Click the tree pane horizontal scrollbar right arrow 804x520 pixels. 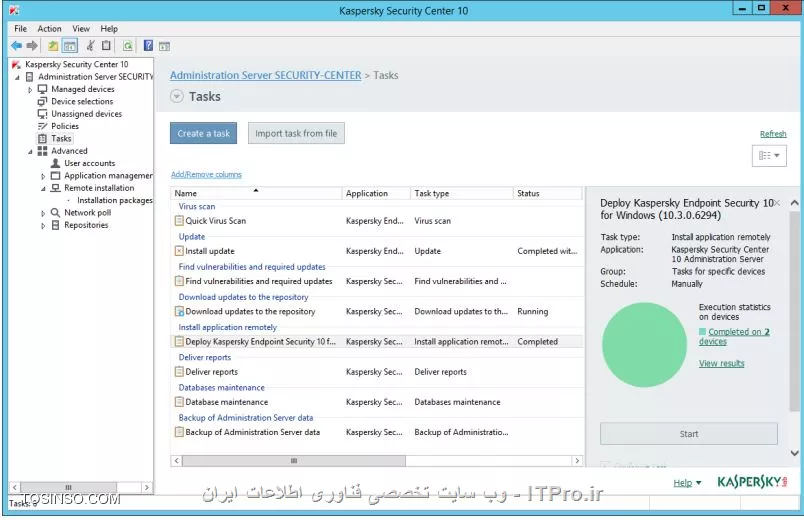coord(147,487)
